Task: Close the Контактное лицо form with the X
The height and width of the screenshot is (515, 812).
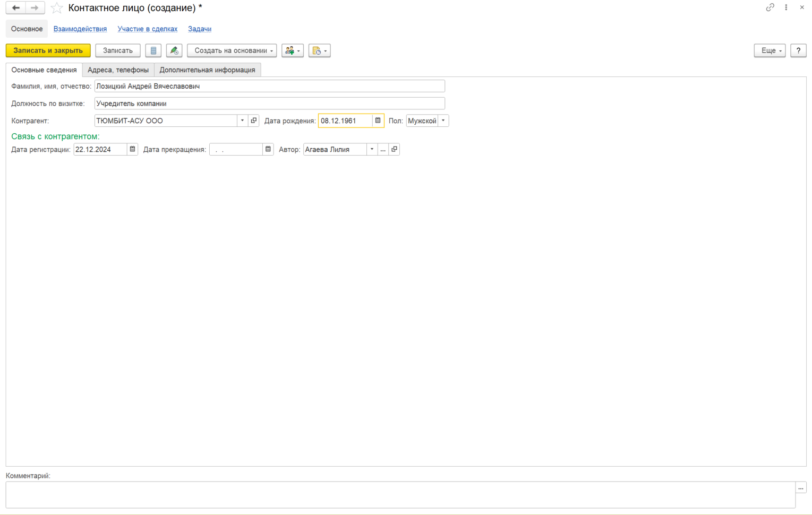Action: [x=802, y=7]
